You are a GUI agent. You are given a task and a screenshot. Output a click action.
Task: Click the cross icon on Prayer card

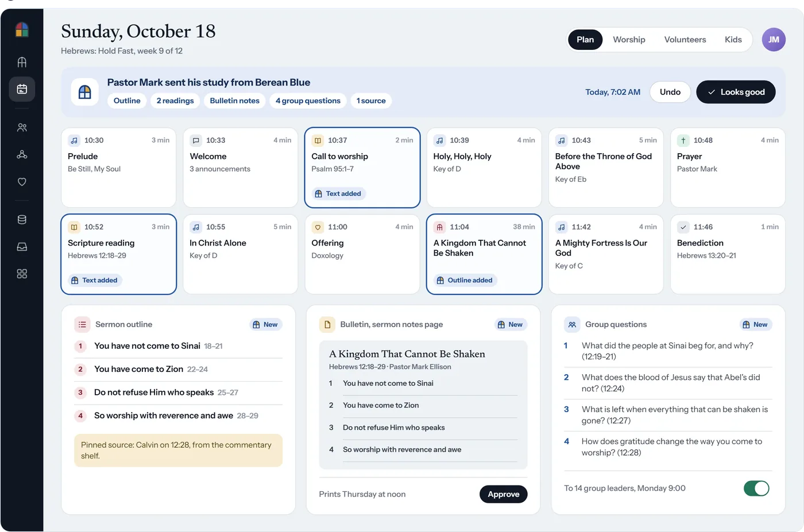coord(683,141)
